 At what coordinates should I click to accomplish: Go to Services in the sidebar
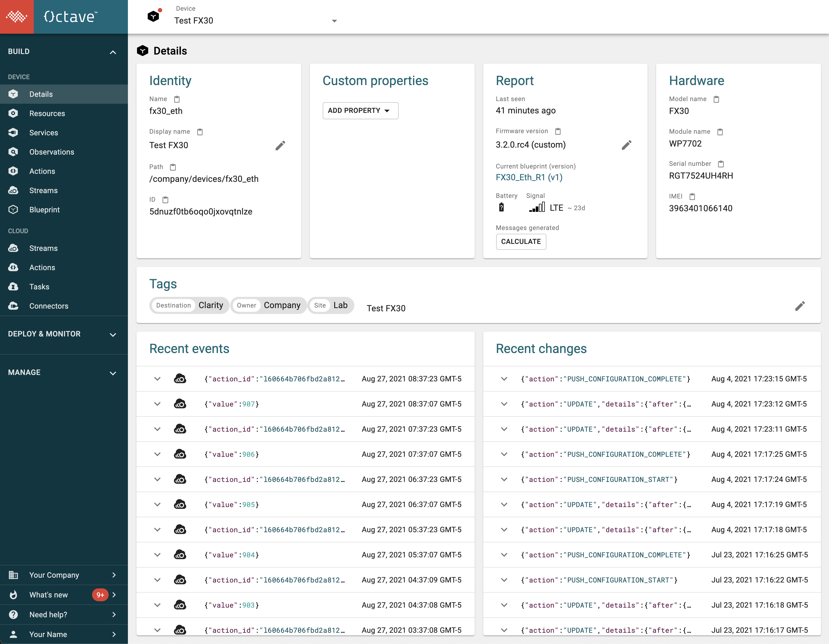(64, 133)
